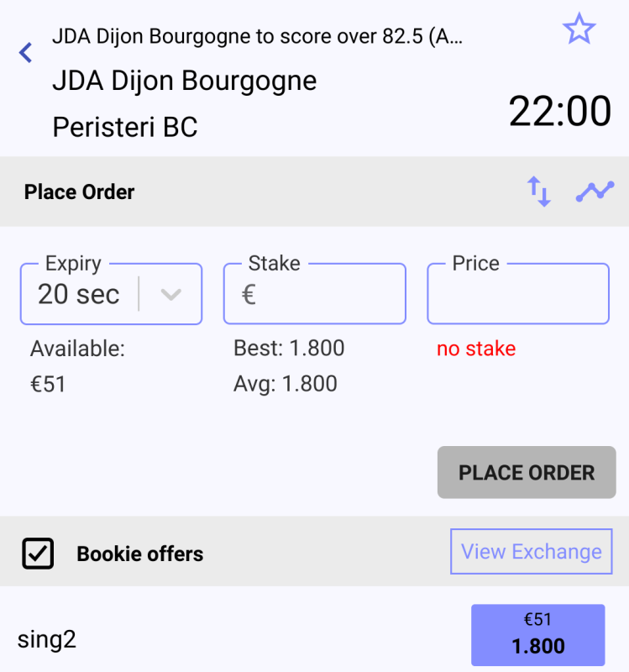
Task: Click the Available €51 amount
Action: tap(49, 385)
